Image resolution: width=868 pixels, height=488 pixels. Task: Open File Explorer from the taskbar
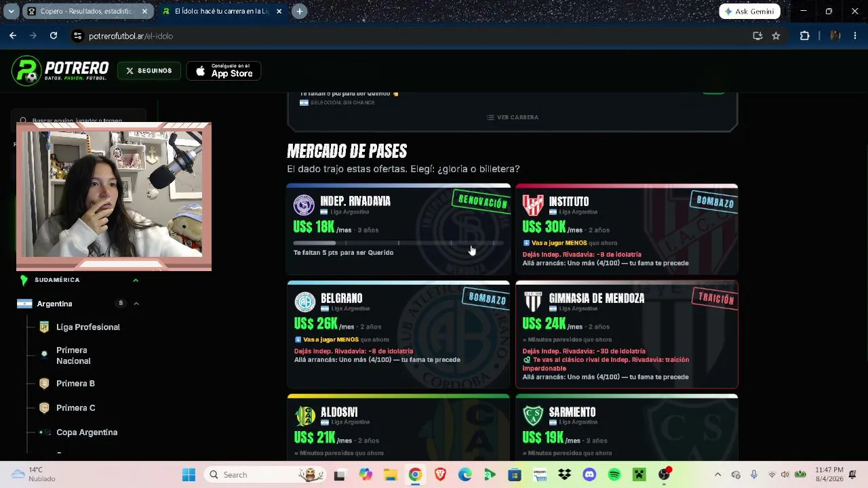coord(390,474)
